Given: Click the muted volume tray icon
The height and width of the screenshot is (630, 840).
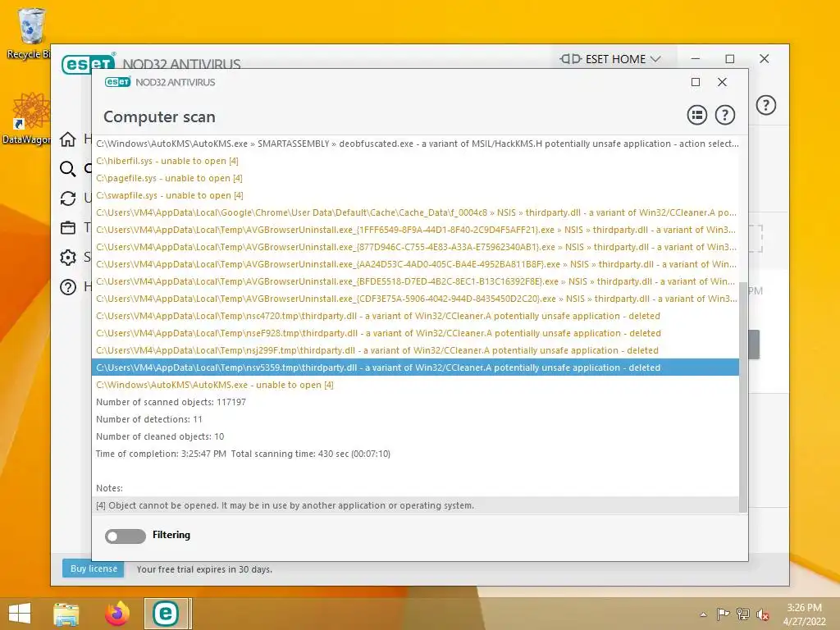Looking at the screenshot, I should [x=762, y=614].
